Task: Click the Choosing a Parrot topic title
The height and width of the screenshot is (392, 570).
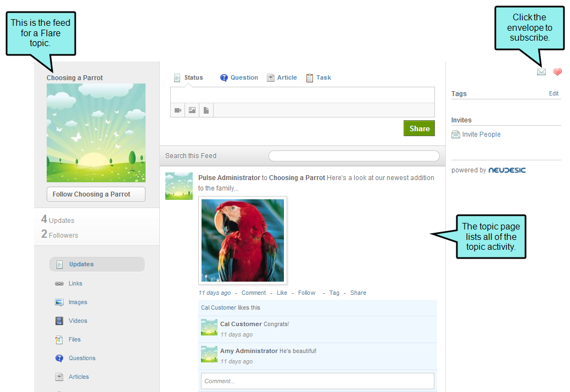Action: coord(75,78)
